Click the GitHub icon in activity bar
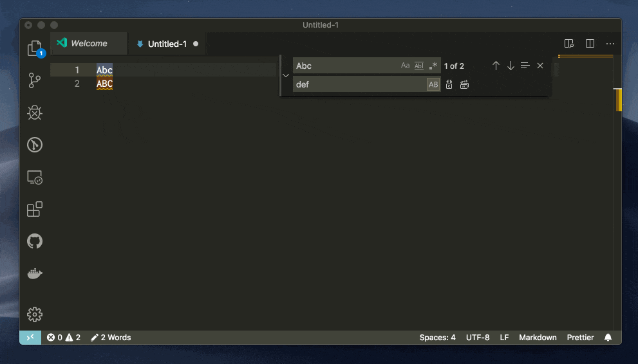Image resolution: width=638 pixels, height=364 pixels. pos(35,241)
